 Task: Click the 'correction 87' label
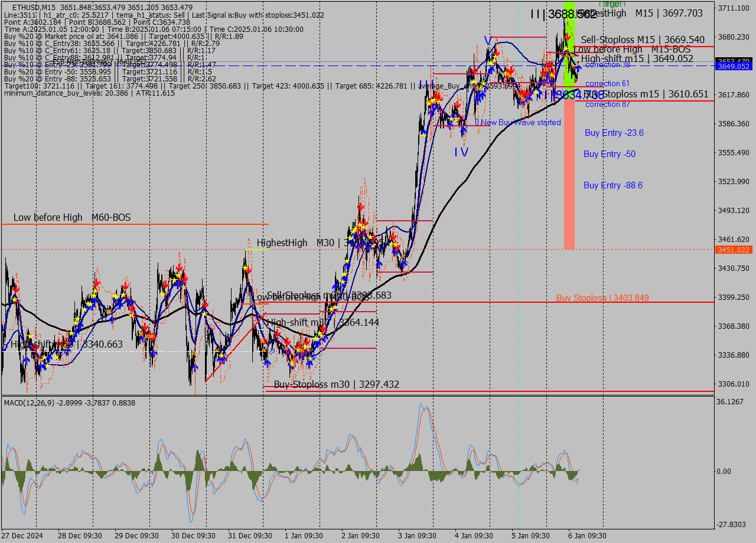tap(607, 104)
